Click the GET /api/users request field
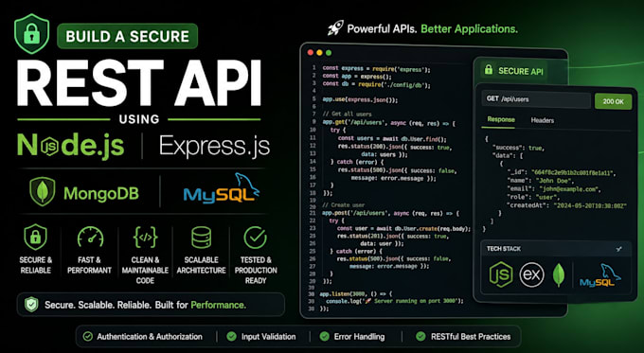 coord(536,99)
